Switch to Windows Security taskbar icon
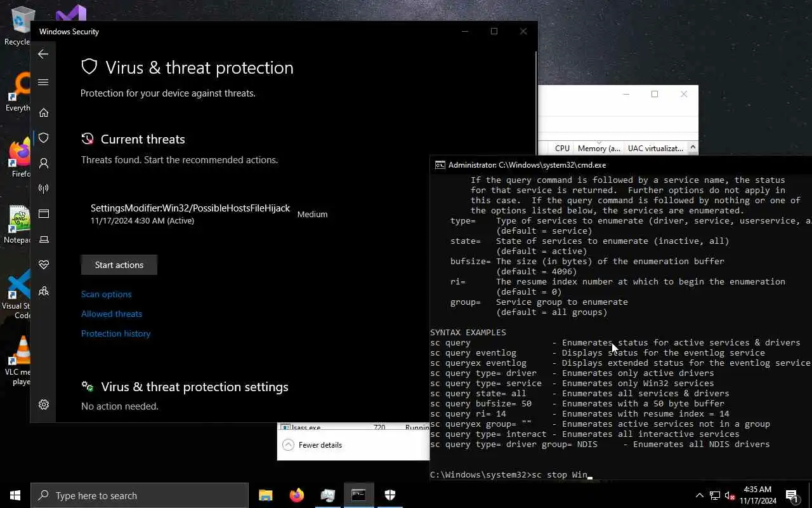 coord(390,495)
